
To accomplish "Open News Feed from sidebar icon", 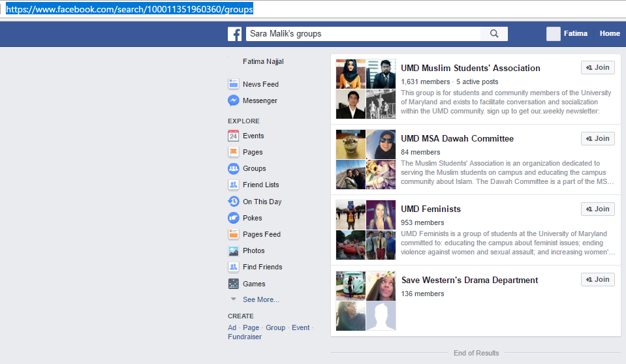I will point(233,84).
